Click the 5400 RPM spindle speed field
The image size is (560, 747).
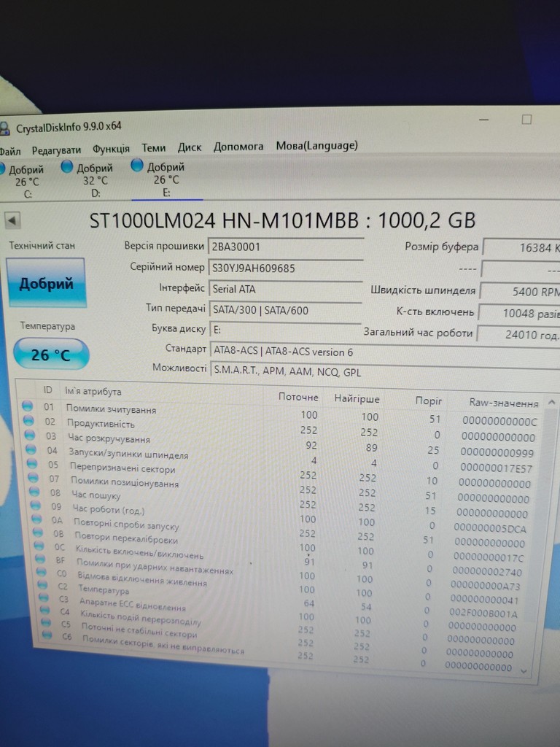520,291
